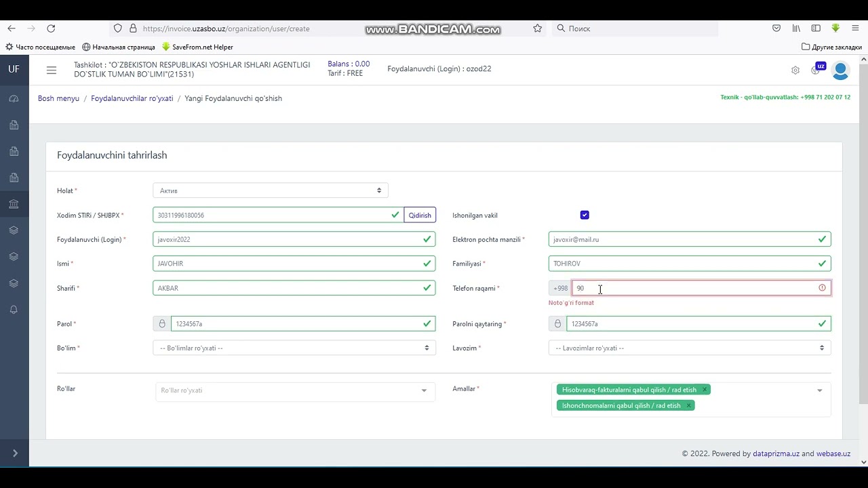Image resolution: width=868 pixels, height=488 pixels.
Task: Bookmark this page with the star
Action: pos(537,28)
